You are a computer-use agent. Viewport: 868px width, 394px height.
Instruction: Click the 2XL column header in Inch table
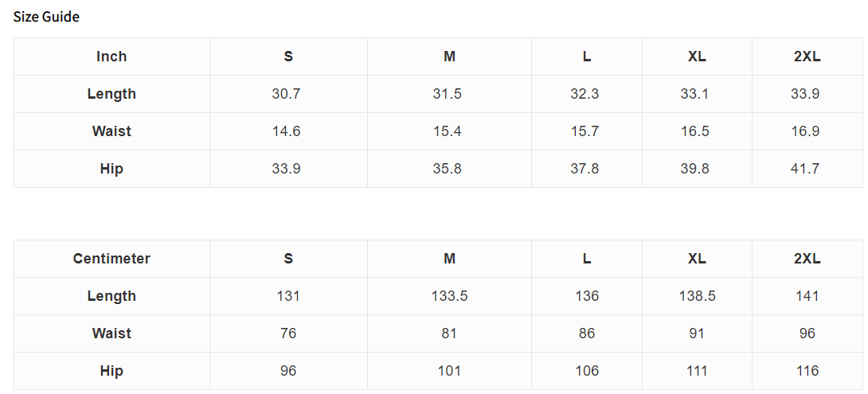807,57
